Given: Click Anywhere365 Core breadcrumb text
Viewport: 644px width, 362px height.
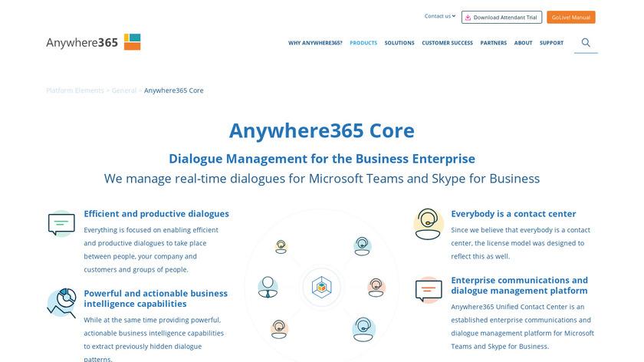Looking at the screenshot, I should pos(174,90).
